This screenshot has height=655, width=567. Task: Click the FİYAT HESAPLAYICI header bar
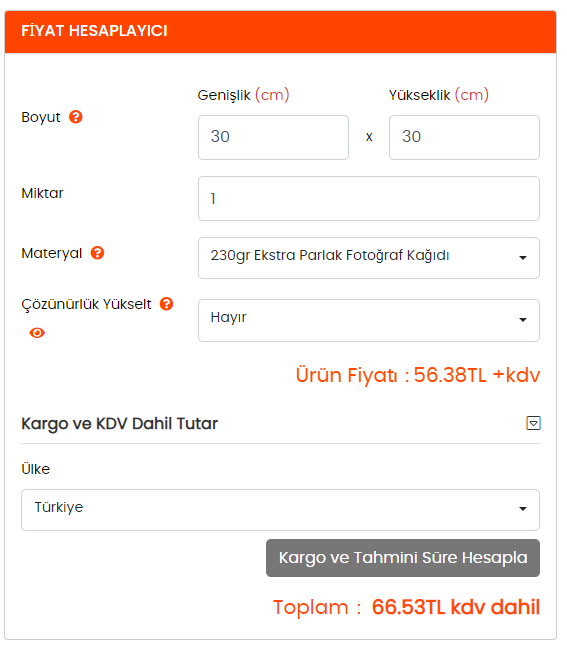pos(280,32)
